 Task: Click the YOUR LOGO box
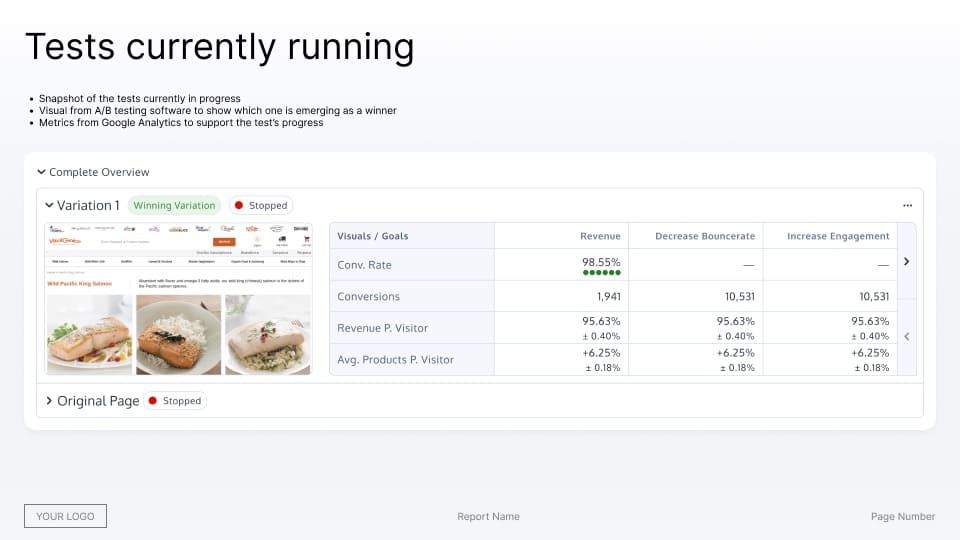point(65,516)
